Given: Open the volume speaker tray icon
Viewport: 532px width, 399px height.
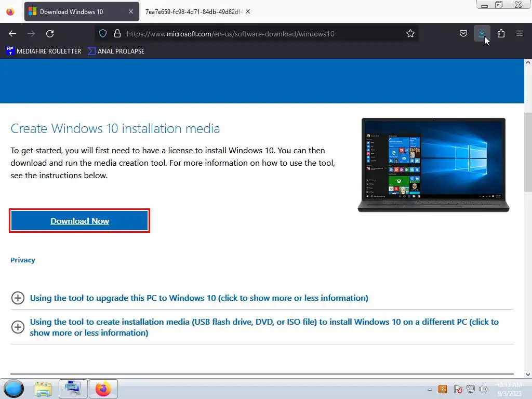Looking at the screenshot, I should coord(483,389).
